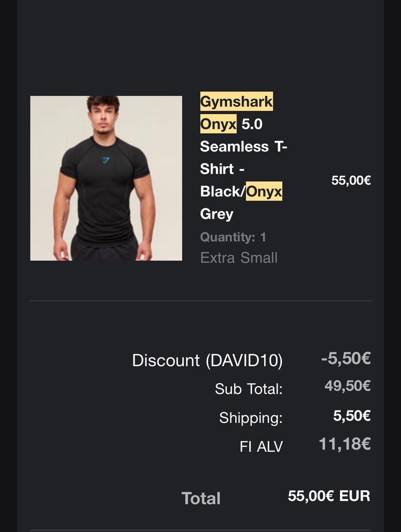The image size is (401, 532).
Task: Click the subtotal amount 49,50€
Action: coord(347,386)
